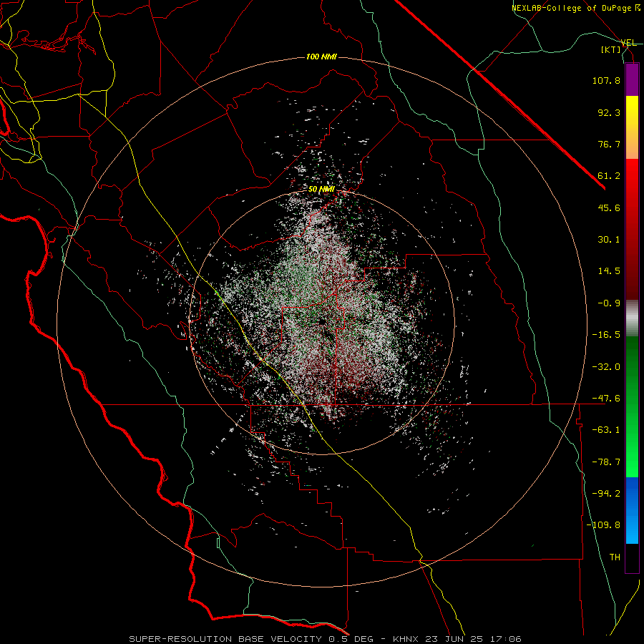Select the -16.5 velocity scale value
Screen dimensions: 644x644
tap(606, 335)
